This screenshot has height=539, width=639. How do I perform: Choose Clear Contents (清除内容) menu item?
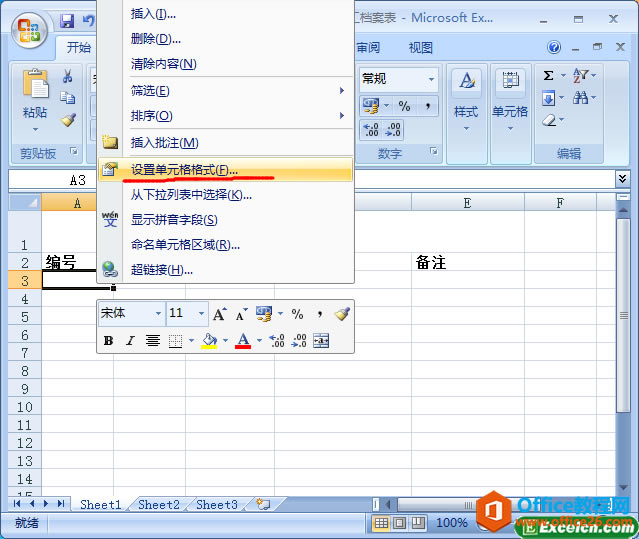pyautogui.click(x=225, y=64)
